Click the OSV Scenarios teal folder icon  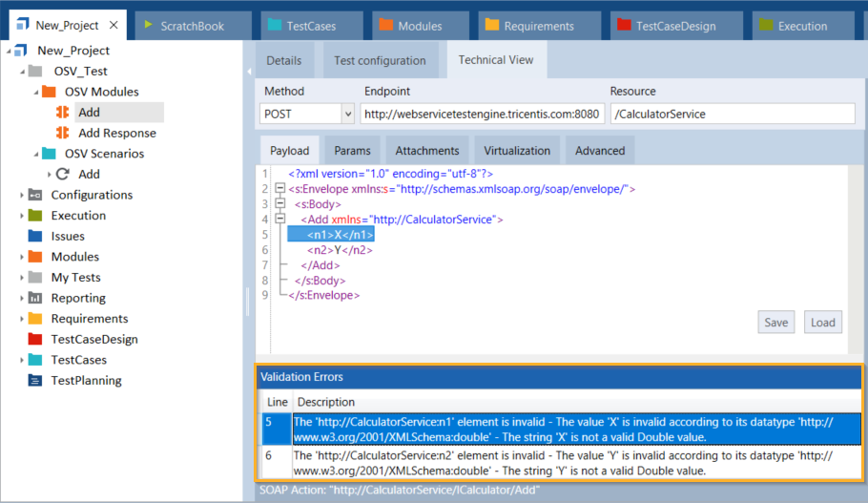49,154
